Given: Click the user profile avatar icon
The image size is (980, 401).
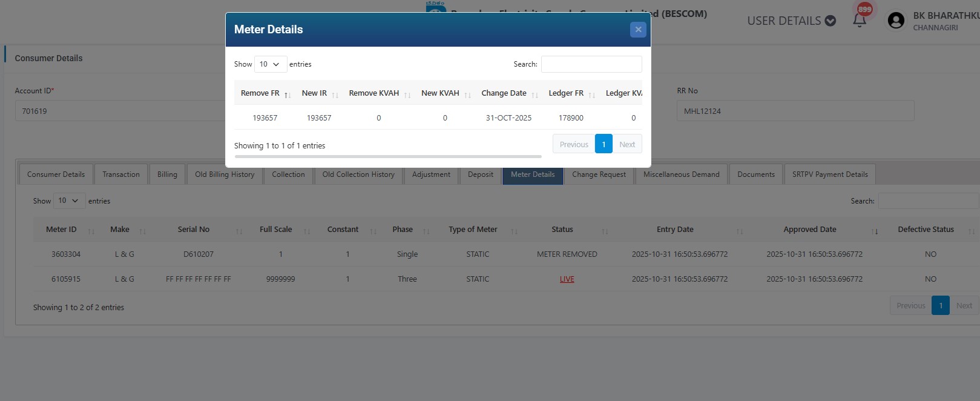Looking at the screenshot, I should [x=896, y=21].
